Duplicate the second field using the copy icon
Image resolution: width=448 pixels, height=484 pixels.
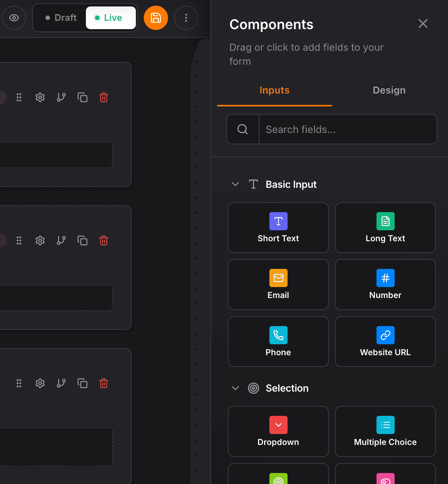click(82, 240)
